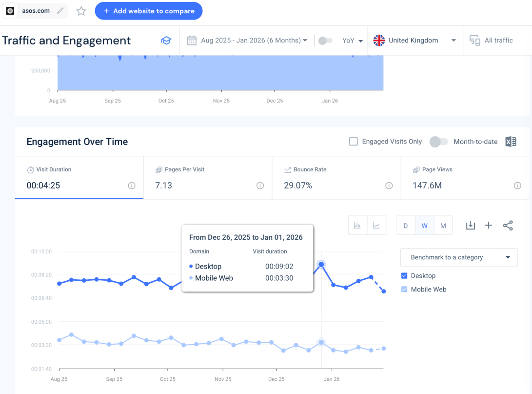
Task: Download the engagement chart
Action: [x=470, y=225]
